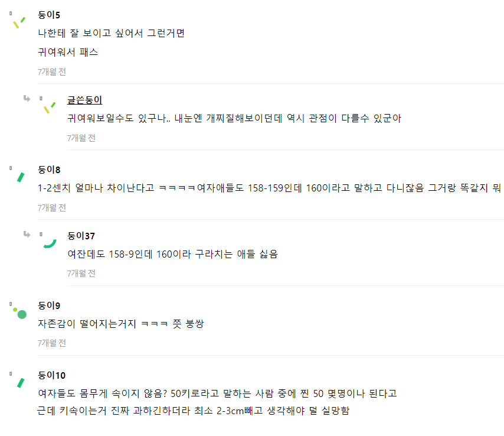504x436 pixels.
Task: Click reply arrow beside 글쓴둥이's comment
Action: coord(27,99)
